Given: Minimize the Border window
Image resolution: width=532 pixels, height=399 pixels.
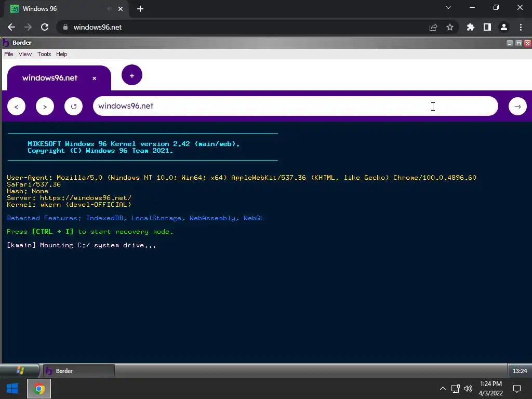Looking at the screenshot, I should (510, 43).
